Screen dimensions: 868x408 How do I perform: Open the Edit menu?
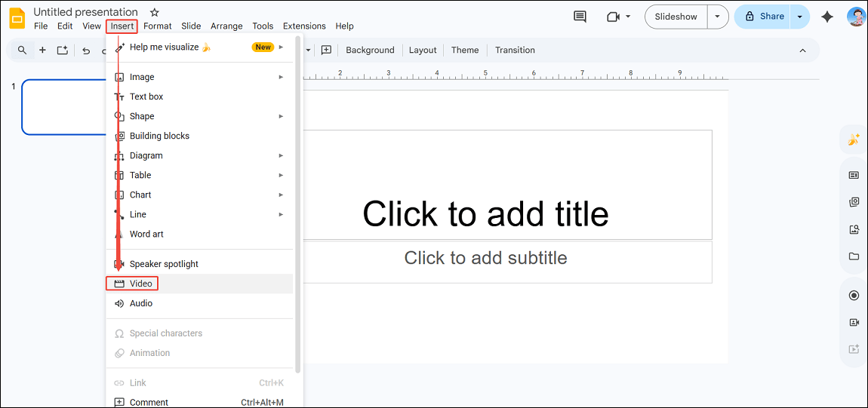(x=66, y=26)
